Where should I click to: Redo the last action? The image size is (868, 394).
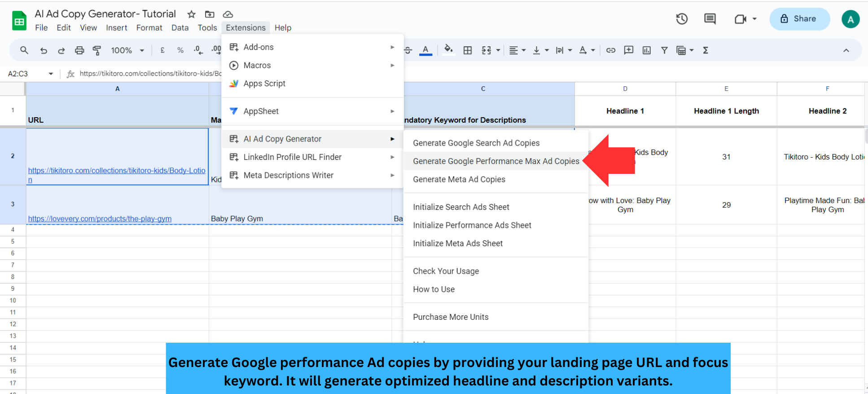[x=61, y=50]
